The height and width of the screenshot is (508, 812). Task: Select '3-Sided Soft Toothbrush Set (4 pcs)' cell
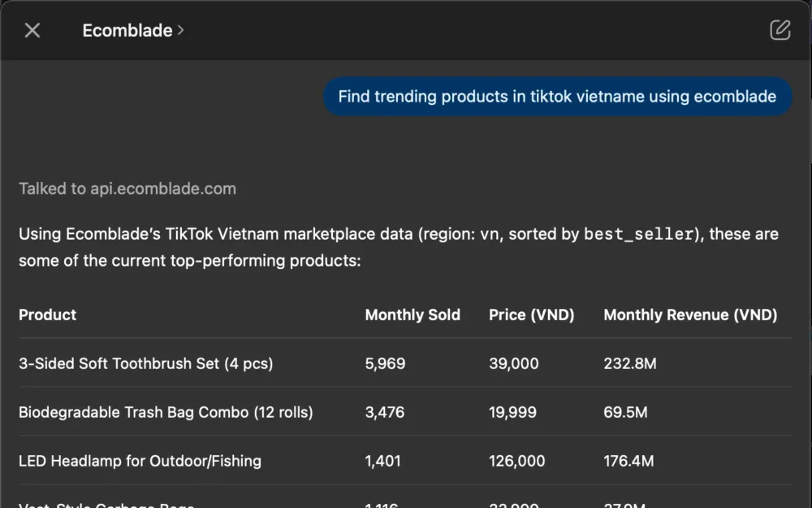[x=146, y=363]
